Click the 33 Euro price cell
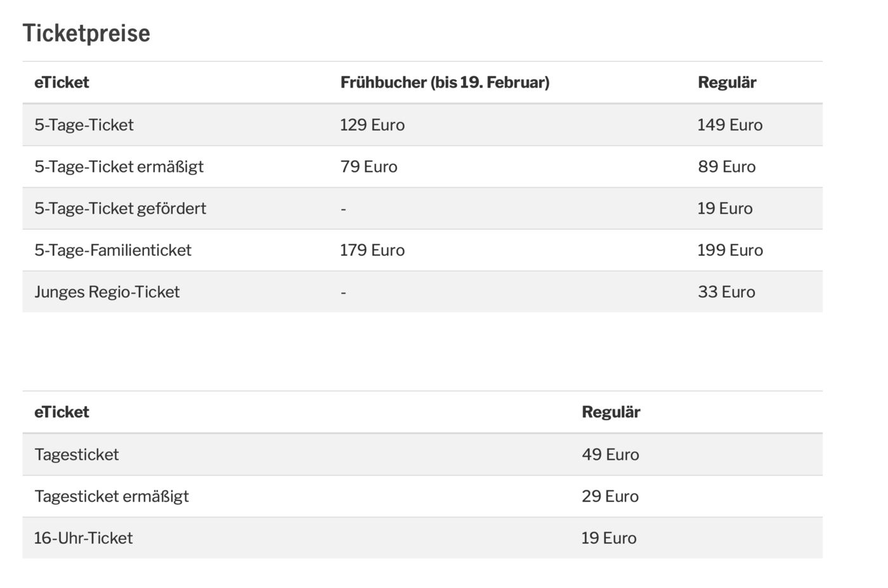This screenshot has height=588, width=888. (x=727, y=292)
